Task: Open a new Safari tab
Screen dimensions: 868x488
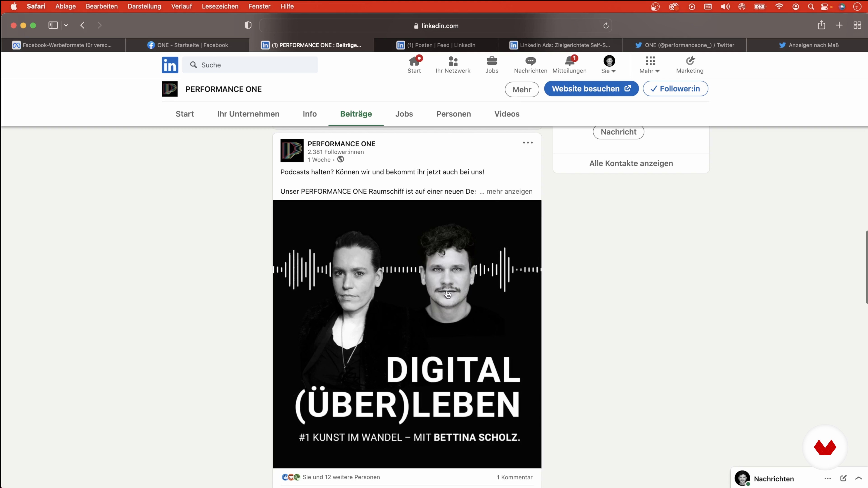Action: pos(839,25)
